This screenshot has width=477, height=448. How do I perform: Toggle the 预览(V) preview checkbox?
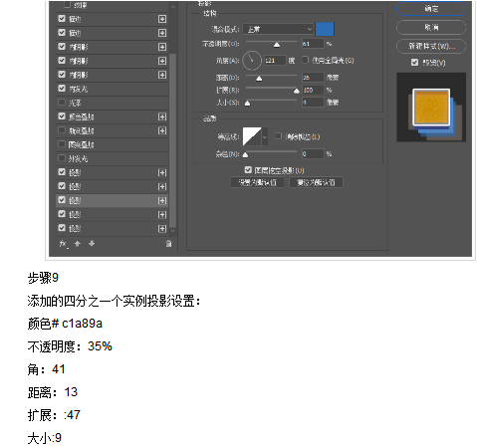click(414, 62)
